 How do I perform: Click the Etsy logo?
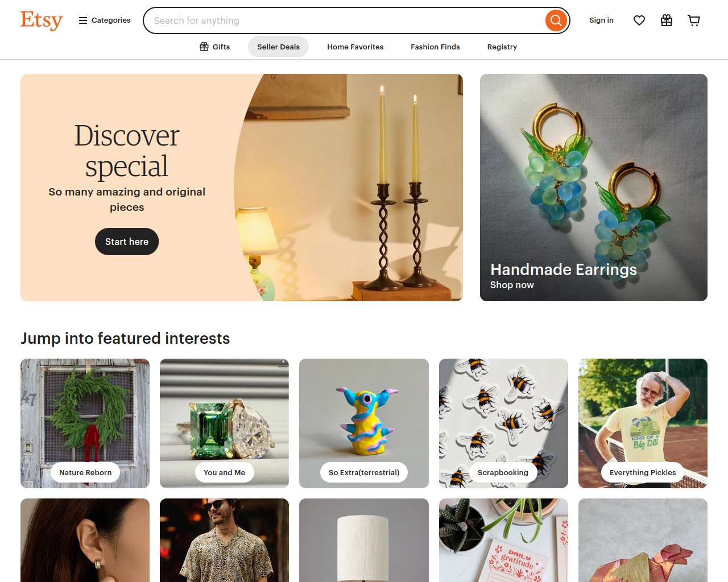pos(42,20)
